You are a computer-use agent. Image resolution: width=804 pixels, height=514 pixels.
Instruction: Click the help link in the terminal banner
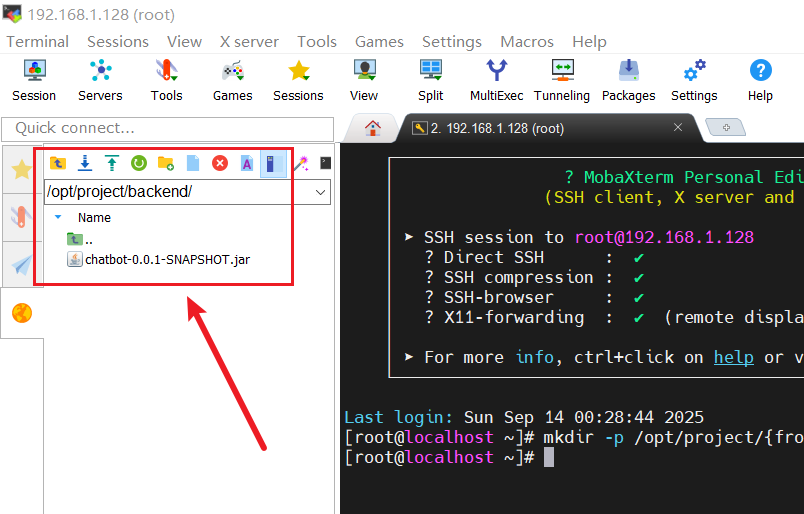point(734,357)
